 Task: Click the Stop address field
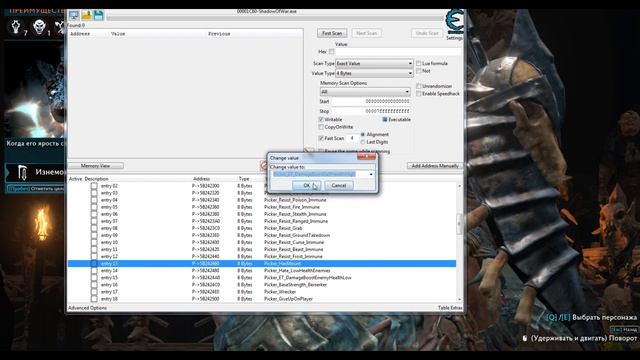371,111
